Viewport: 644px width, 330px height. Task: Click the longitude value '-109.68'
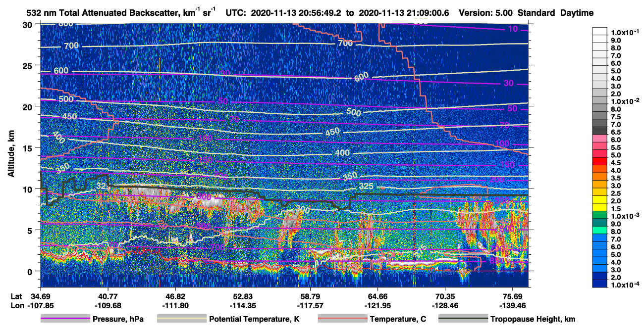(x=107, y=305)
